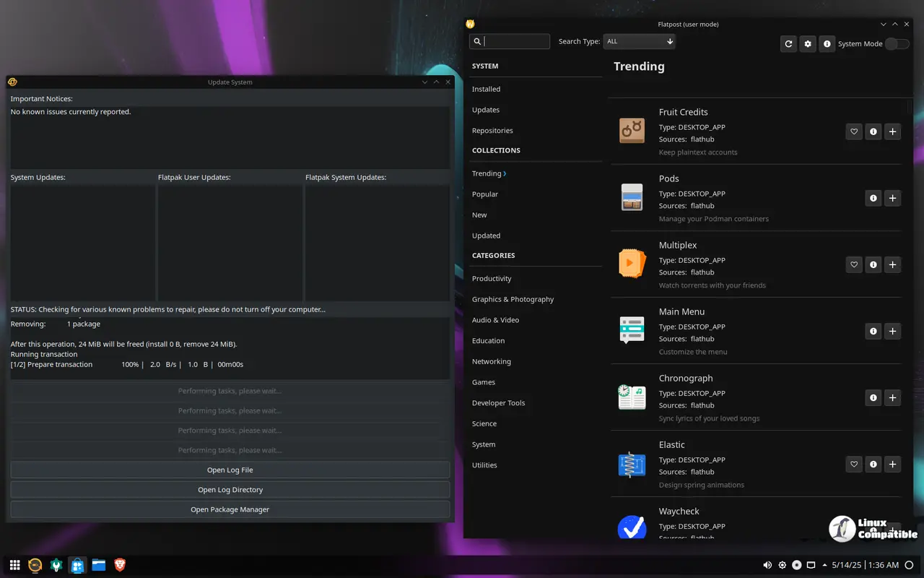Click the refresh icon in Flatpost toolbar
924x578 pixels.
[x=788, y=44]
